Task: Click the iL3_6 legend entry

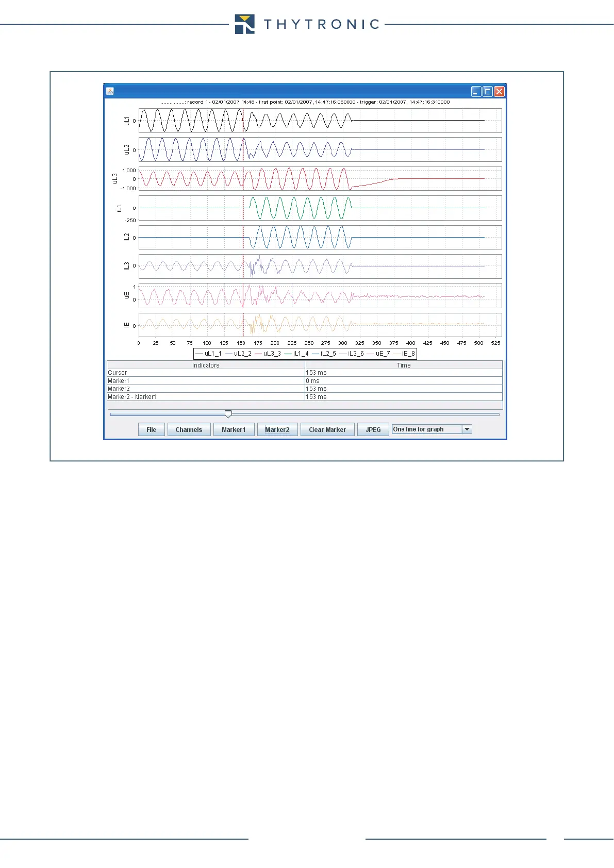Action: point(352,354)
